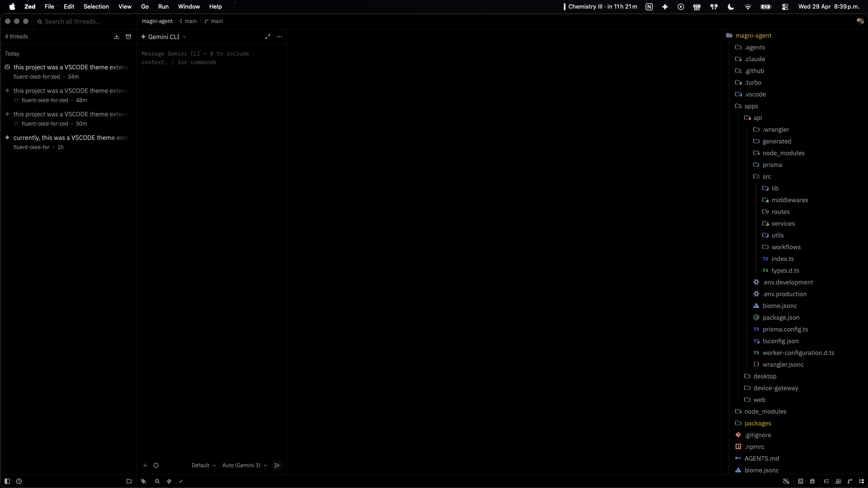868x488 pixels.
Task: Click the disabled Copilot edit prediction icon
Action: coord(786,481)
